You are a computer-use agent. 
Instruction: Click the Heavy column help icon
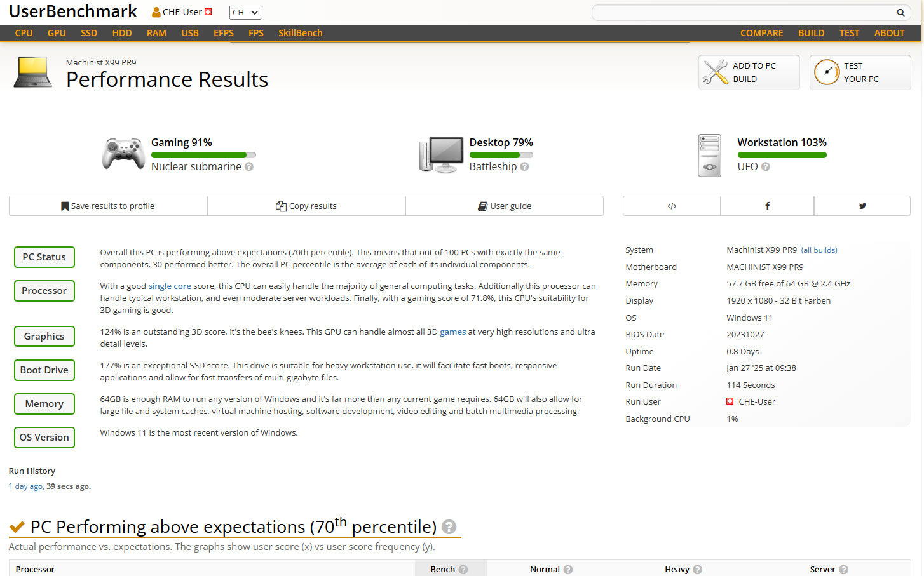coord(698,570)
